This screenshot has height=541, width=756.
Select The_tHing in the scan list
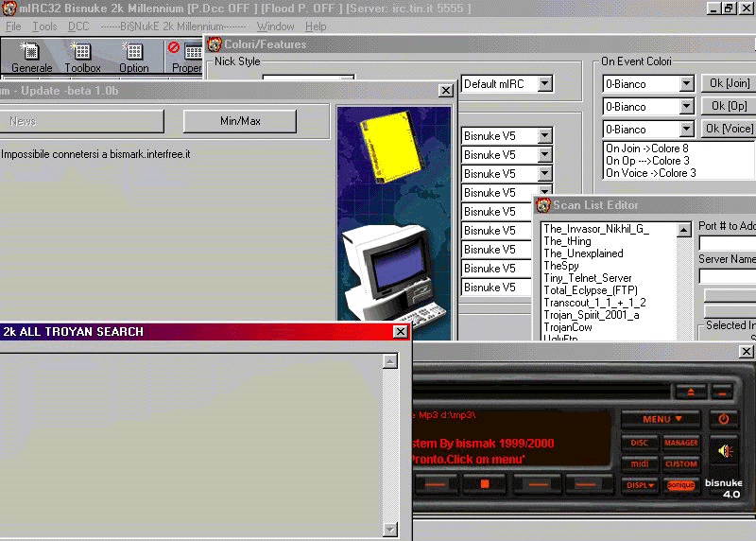click(x=568, y=241)
